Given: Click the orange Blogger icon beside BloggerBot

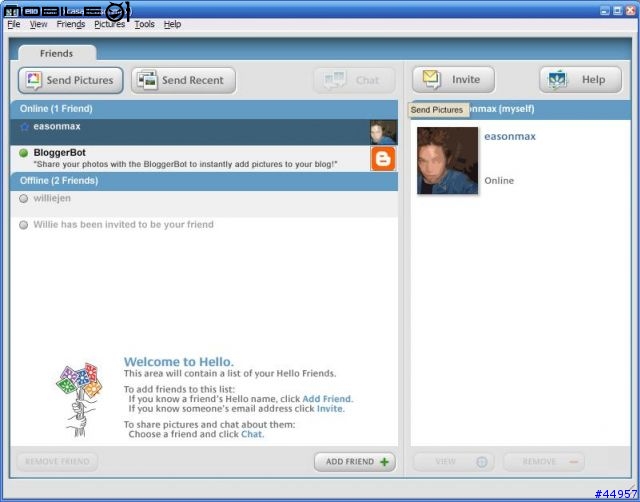Looking at the screenshot, I should [383, 159].
